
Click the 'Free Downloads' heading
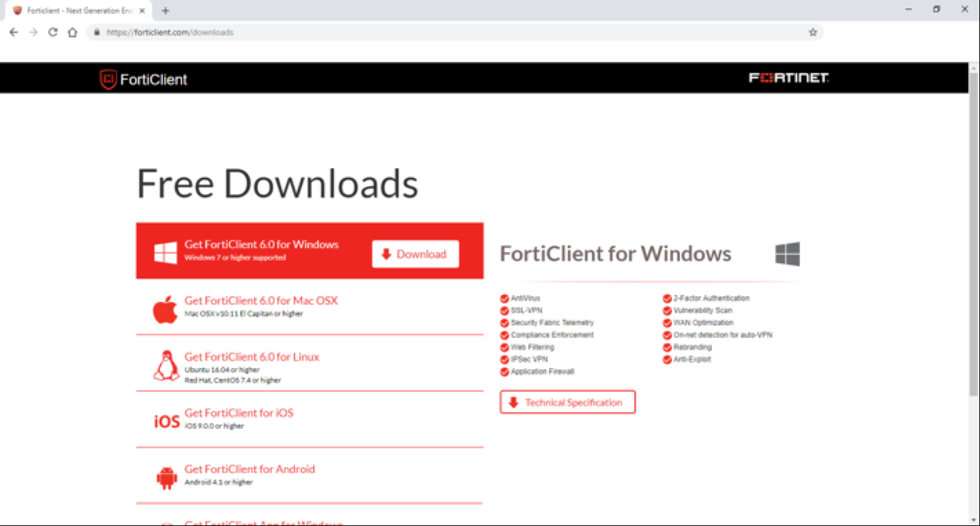point(278,183)
